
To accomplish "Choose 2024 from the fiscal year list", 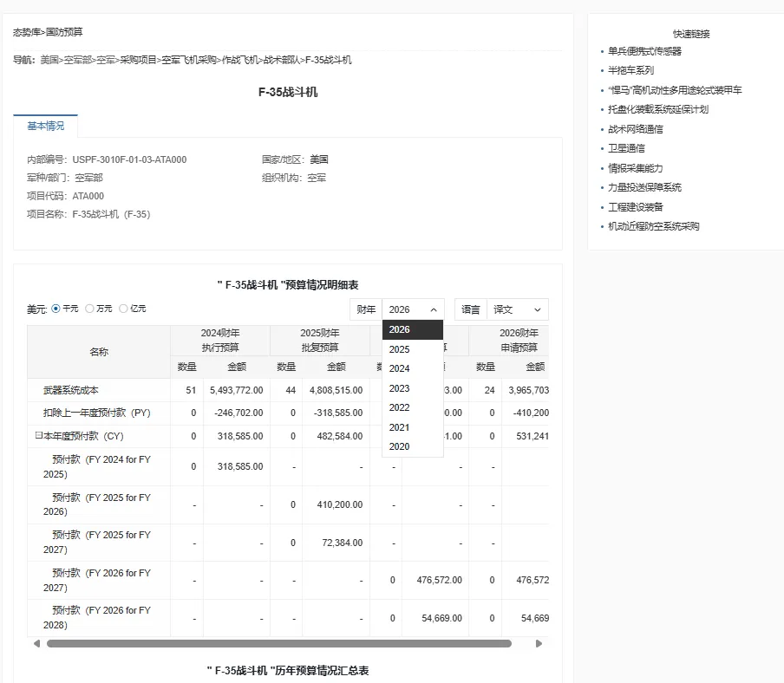I will (413, 368).
